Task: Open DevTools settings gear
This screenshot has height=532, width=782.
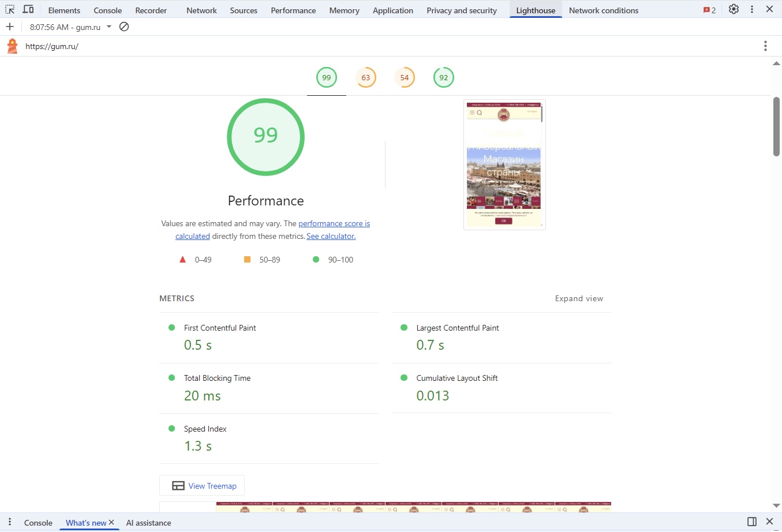Action: [734, 10]
